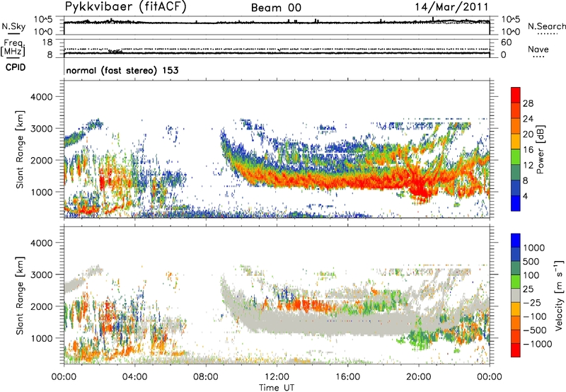Click the "-500" label on Velocity color bar
The image size is (566, 392).
535,330
